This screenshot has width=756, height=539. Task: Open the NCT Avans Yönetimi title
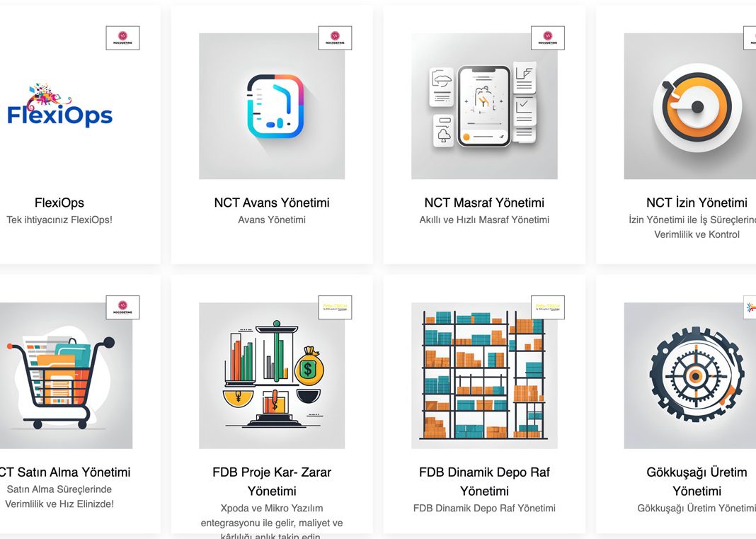(x=272, y=203)
